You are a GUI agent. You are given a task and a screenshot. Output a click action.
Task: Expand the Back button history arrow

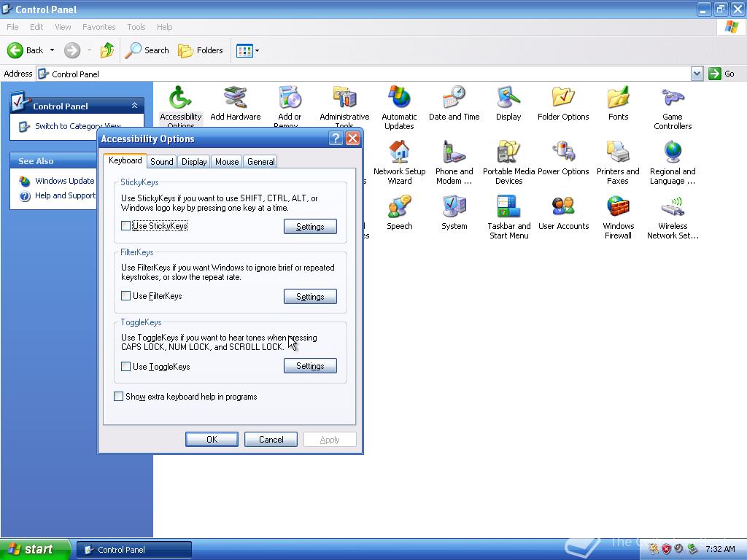[52, 50]
